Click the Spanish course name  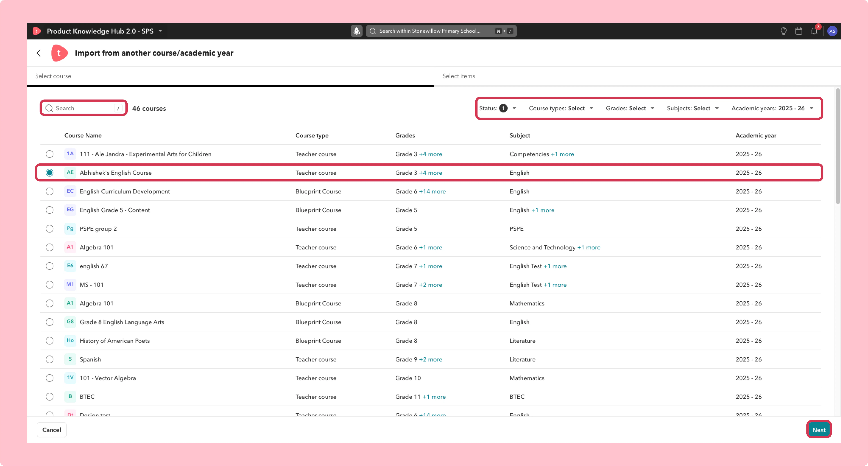90,359
